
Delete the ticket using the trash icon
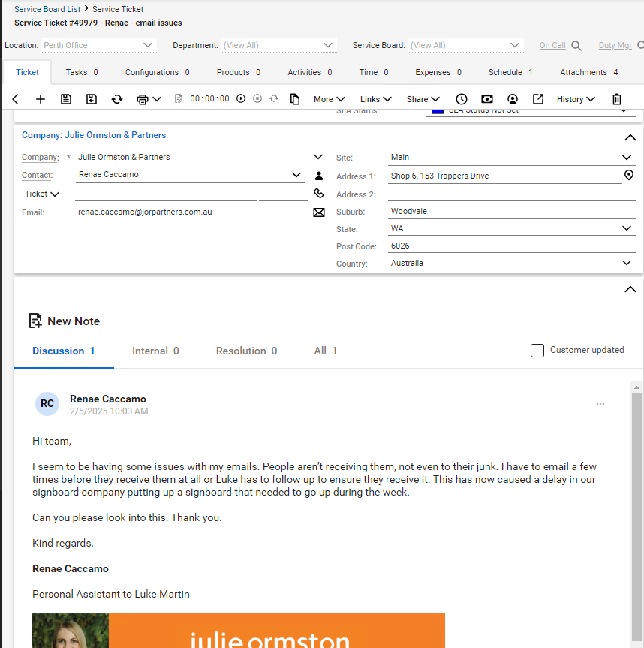617,99
